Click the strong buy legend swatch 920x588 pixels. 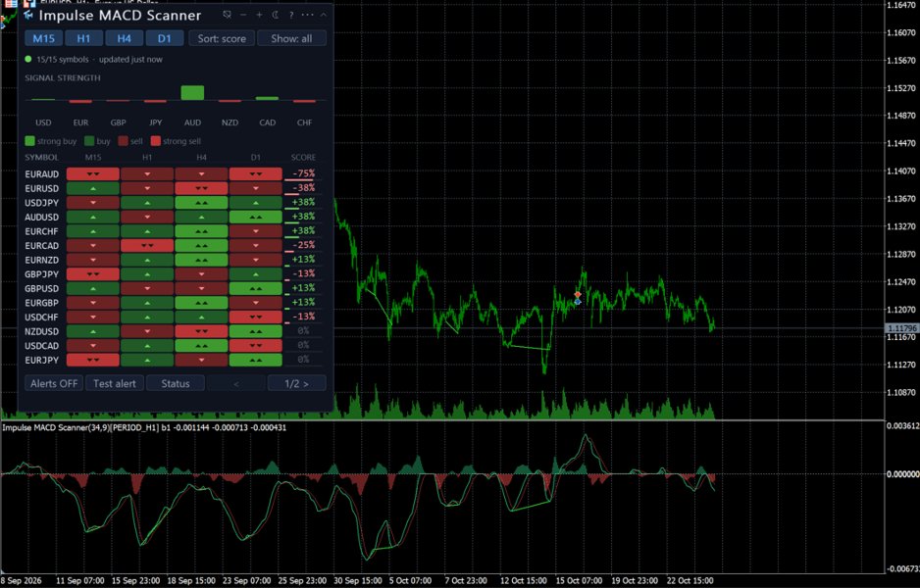pos(29,141)
